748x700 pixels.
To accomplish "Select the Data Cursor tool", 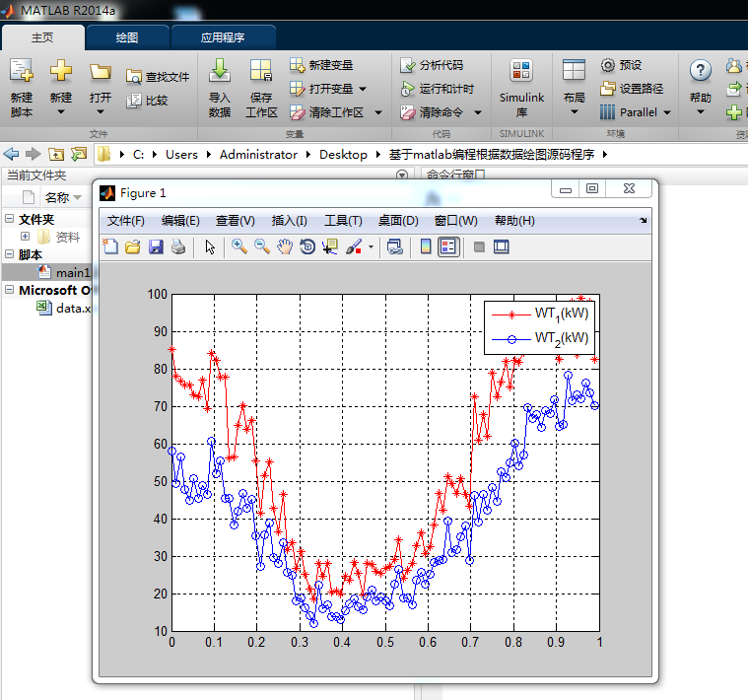I will (x=330, y=246).
